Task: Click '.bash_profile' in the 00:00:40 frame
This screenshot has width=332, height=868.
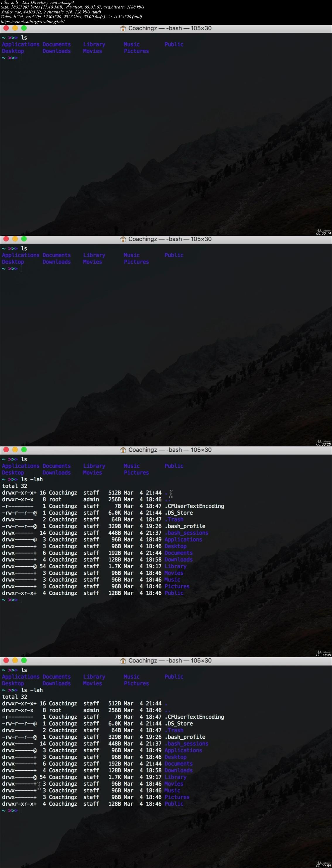Action: click(x=185, y=526)
